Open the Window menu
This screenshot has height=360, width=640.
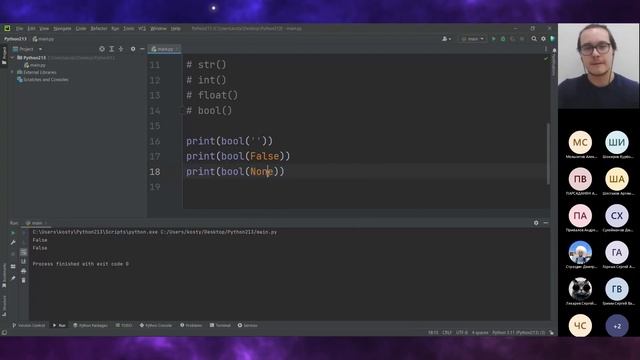[x=158, y=29]
